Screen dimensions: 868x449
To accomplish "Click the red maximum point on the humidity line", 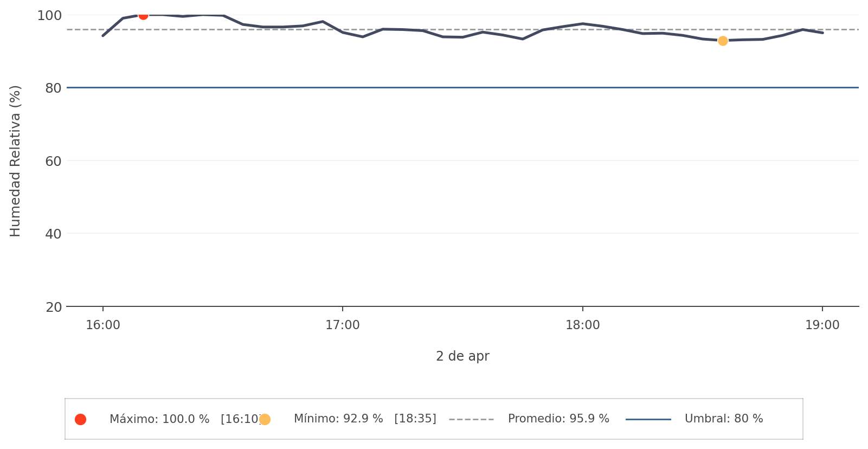I will [143, 15].
